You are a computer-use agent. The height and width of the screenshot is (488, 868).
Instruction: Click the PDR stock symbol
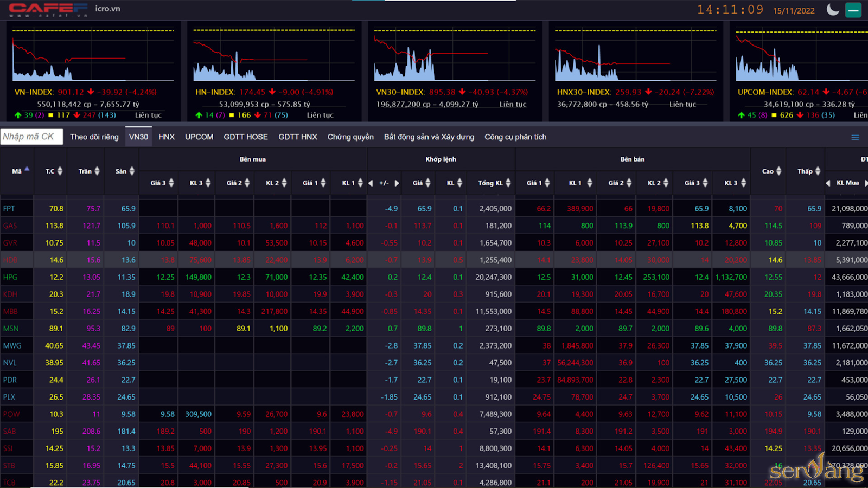click(x=10, y=380)
